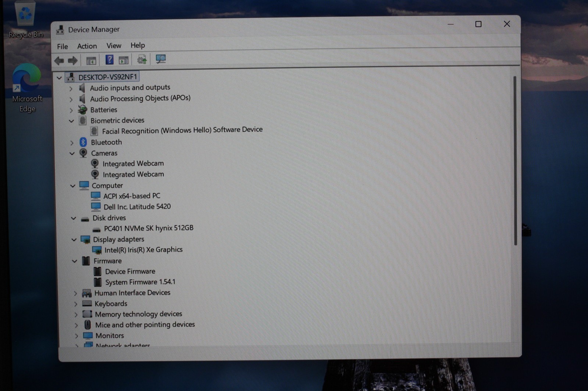Screen dimensions: 588x391
Task: Click the Keyboards category icon
Action: tap(87, 304)
